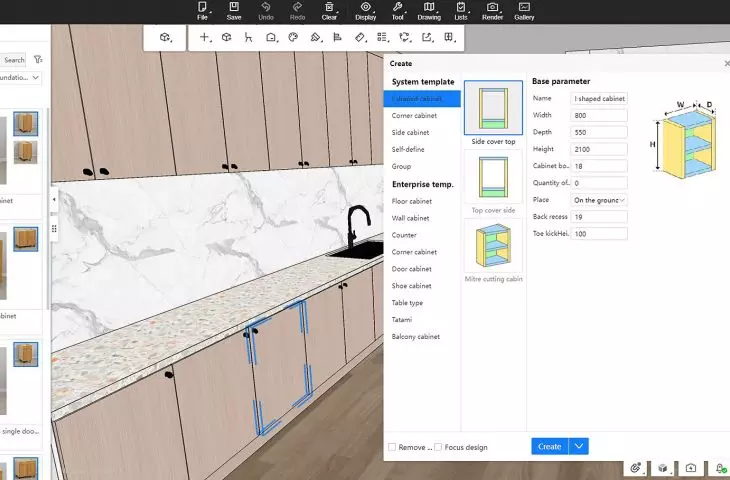Screen dimensions: 730x480
Task: Click the paint palette icon in toolbar
Action: [293, 37]
